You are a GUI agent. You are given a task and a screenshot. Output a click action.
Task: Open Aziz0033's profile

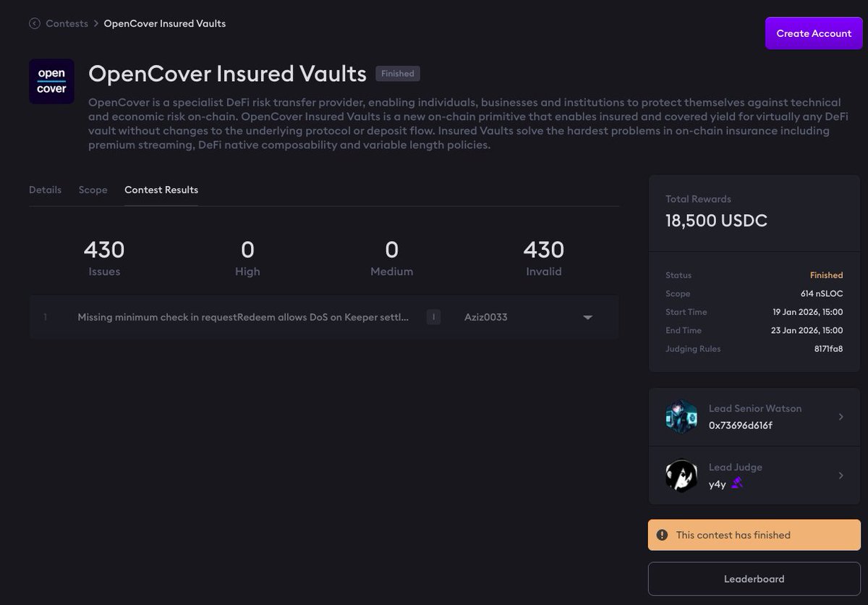485,316
